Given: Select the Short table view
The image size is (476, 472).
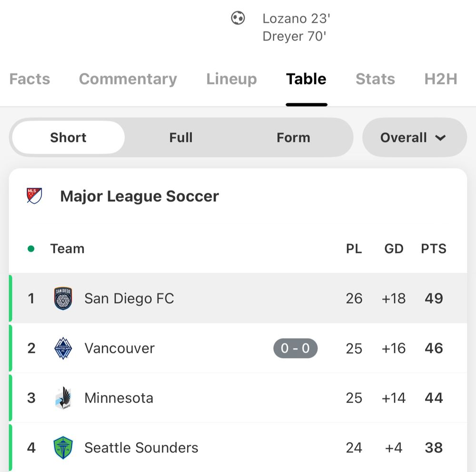Looking at the screenshot, I should click(68, 138).
